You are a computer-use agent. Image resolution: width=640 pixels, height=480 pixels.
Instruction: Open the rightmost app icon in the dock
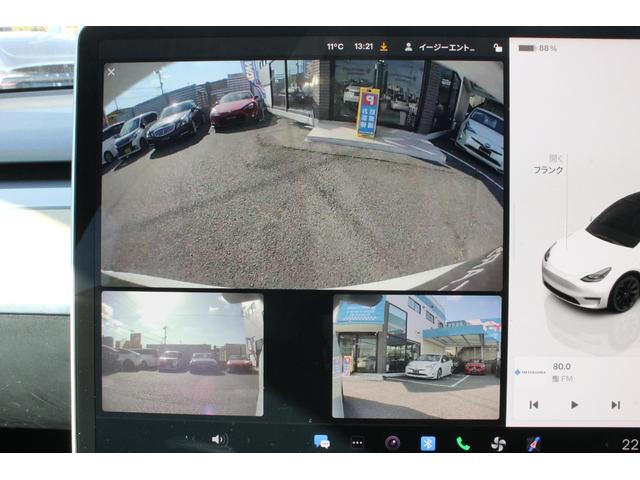click(x=533, y=443)
